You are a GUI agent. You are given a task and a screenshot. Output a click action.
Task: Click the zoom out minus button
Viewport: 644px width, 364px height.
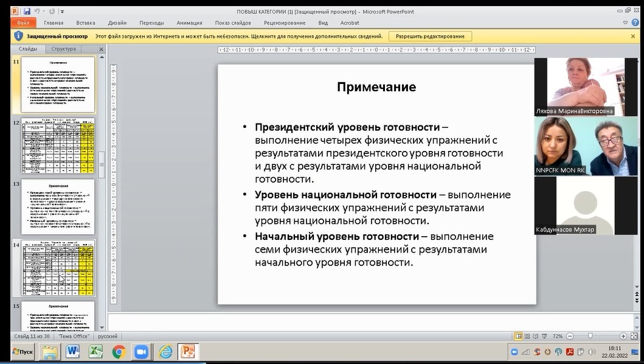click(570, 336)
